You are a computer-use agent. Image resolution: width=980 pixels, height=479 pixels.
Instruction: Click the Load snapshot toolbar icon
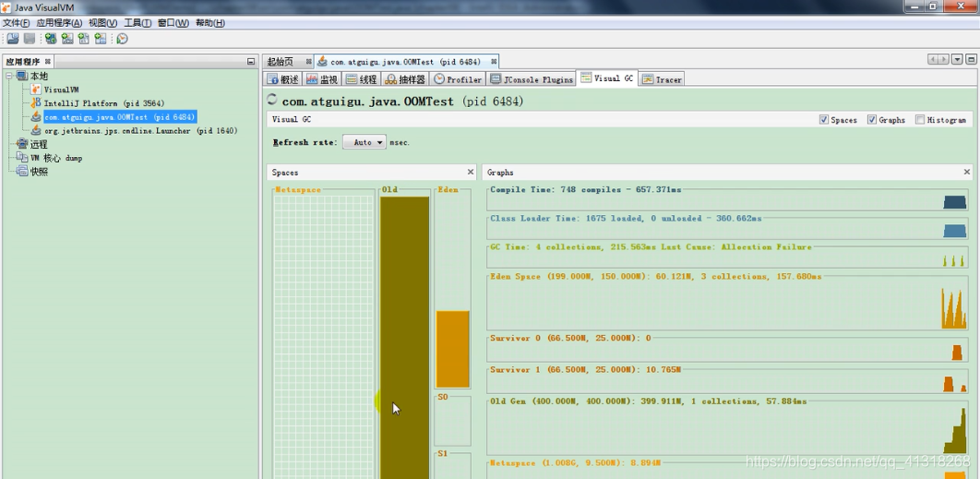click(13, 39)
